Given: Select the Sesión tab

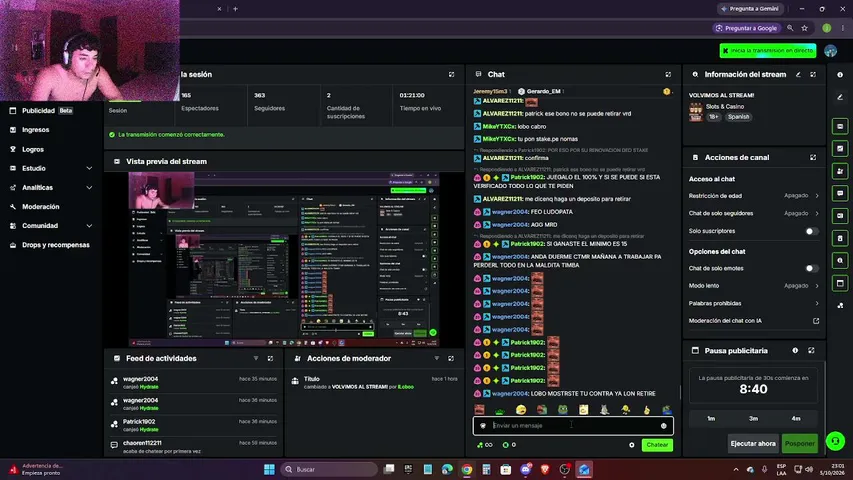Looking at the screenshot, I should [x=118, y=110].
